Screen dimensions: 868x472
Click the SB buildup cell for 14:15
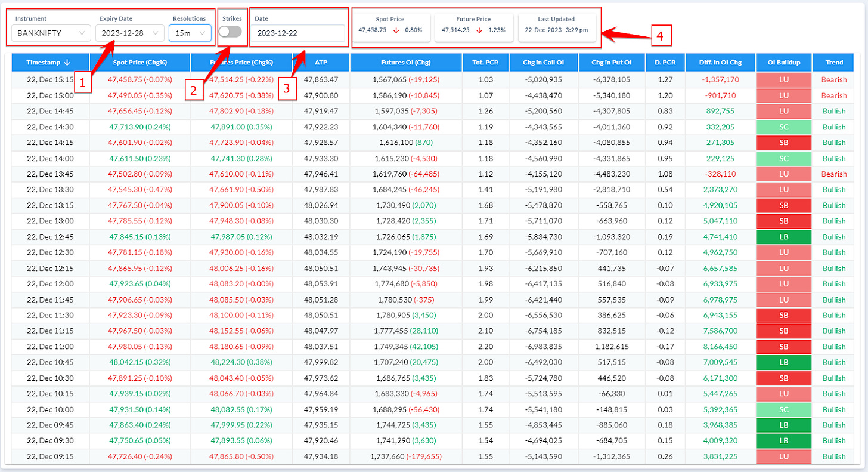tap(783, 142)
